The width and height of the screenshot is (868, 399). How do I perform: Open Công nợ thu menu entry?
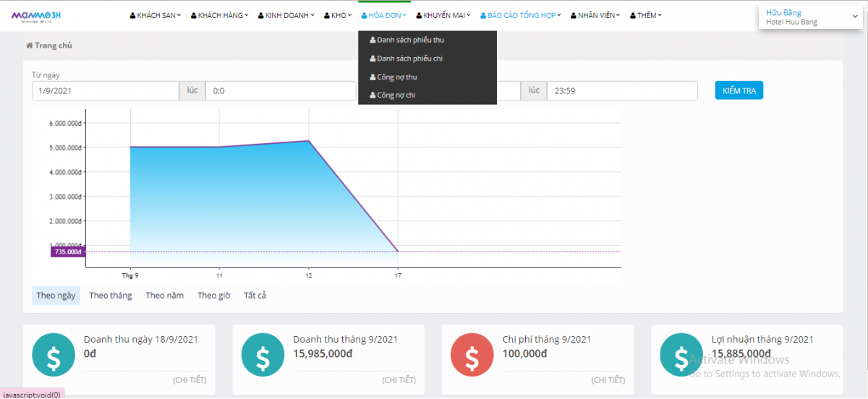coord(396,77)
